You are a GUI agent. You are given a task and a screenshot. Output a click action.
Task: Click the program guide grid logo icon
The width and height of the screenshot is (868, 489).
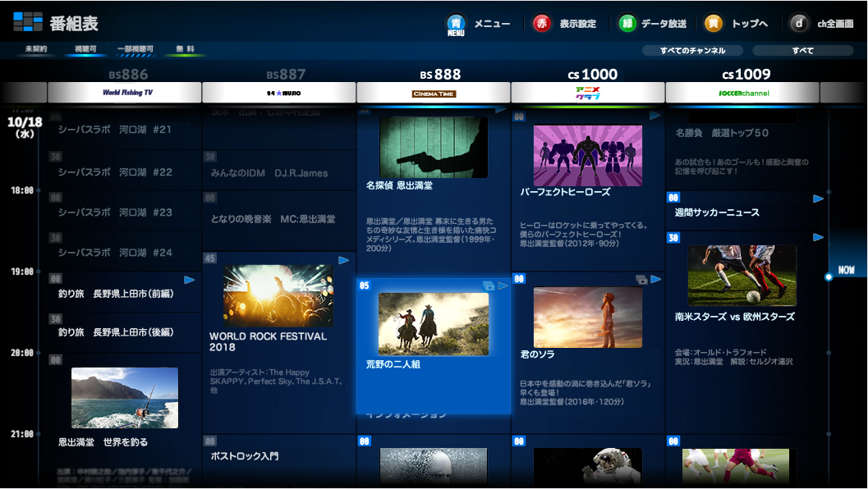tap(28, 21)
